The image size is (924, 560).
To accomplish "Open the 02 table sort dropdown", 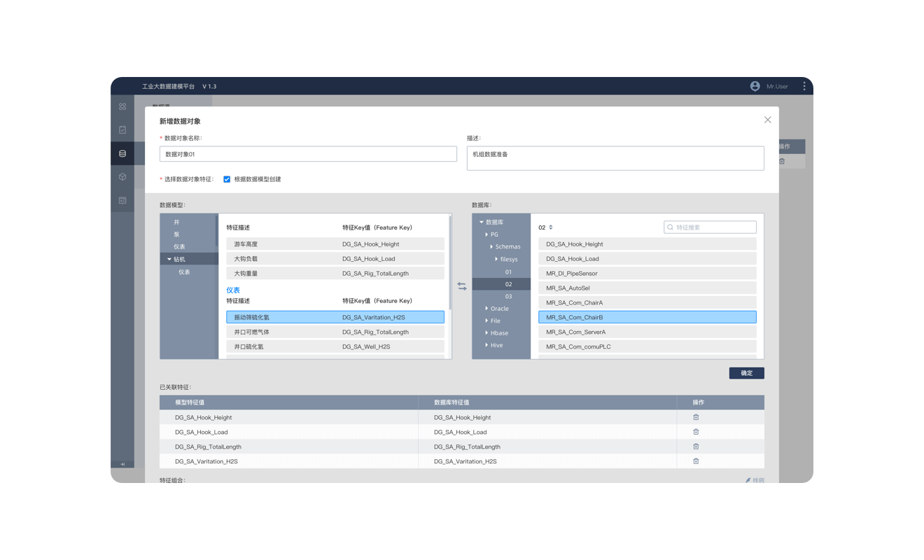I will tap(551, 227).
